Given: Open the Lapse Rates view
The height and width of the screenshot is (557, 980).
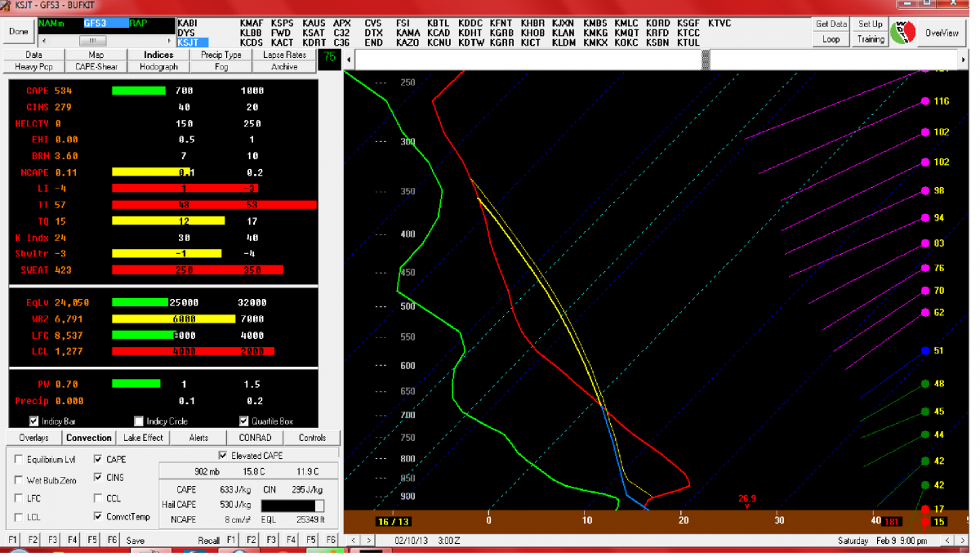Looking at the screenshot, I should pos(284,55).
